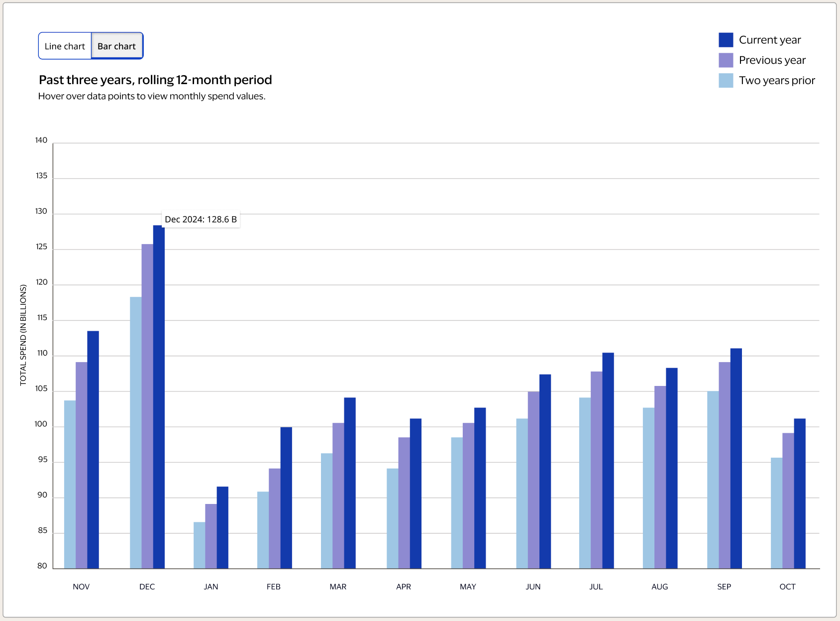Screen dimensions: 840x621
Task: Click the Dec 2024 tooltip label
Action: [201, 219]
